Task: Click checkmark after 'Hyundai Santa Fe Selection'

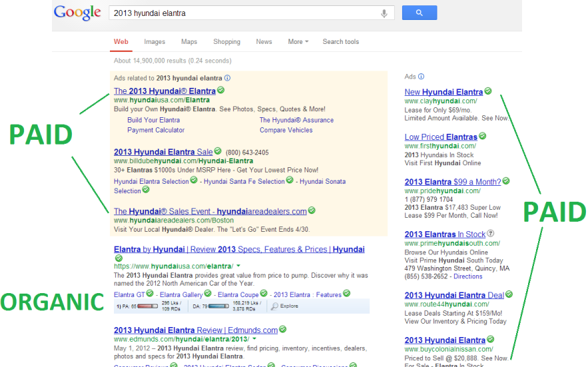Action: click(x=290, y=180)
